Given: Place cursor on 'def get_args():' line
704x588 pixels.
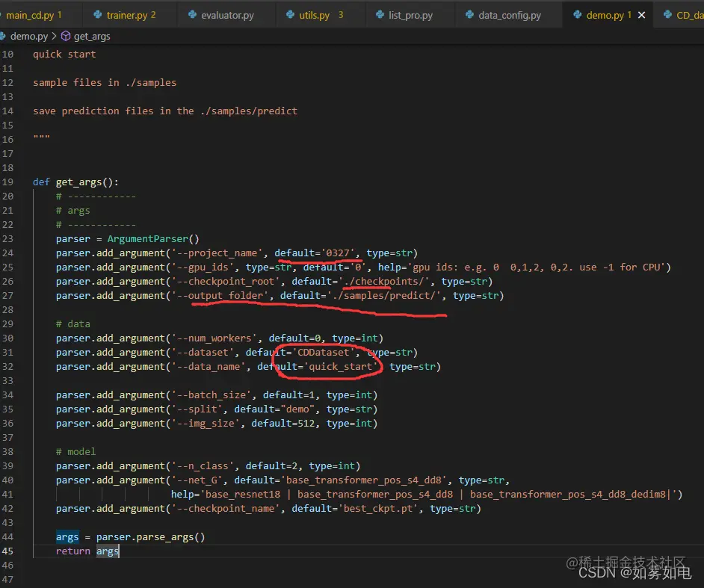Looking at the screenshot, I should pyautogui.click(x=75, y=182).
